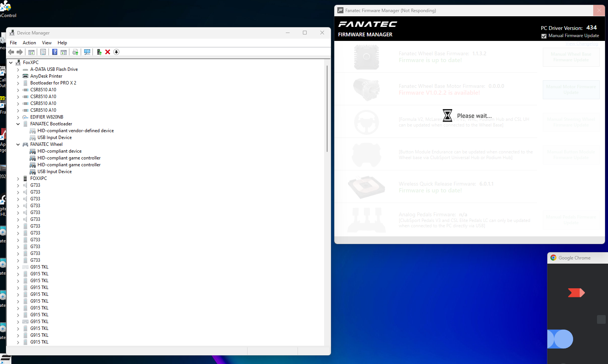The width and height of the screenshot is (608, 364).
Task: Click the gear document with green arrow icon
Action: [75, 52]
